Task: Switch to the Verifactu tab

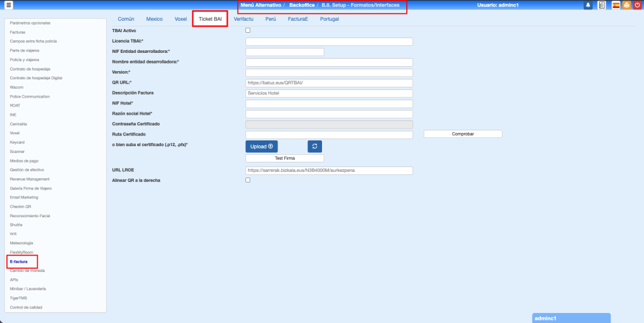Action: click(x=243, y=20)
